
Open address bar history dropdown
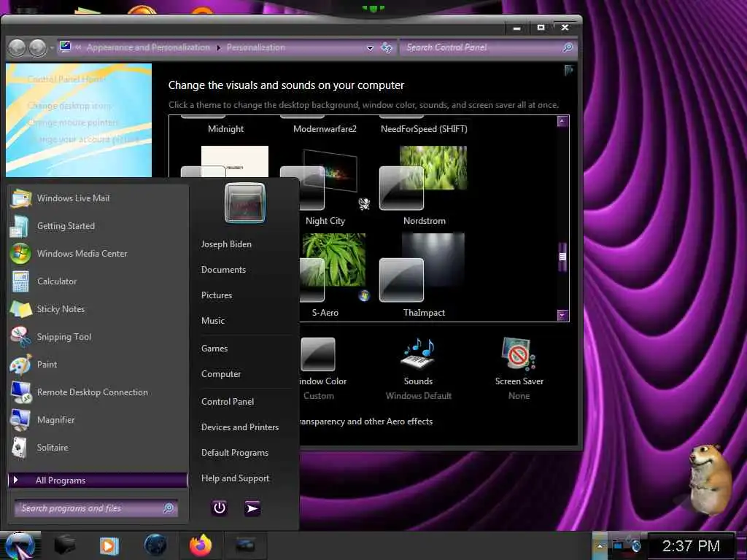click(370, 47)
